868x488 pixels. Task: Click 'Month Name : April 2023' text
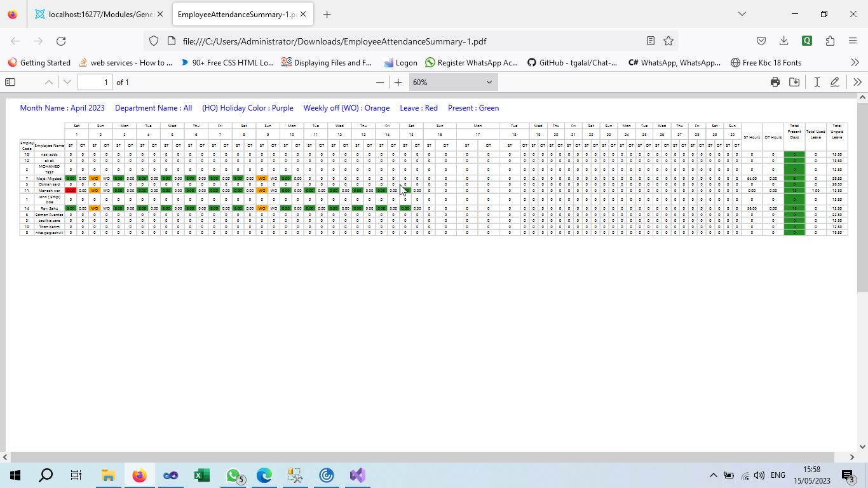coord(62,108)
